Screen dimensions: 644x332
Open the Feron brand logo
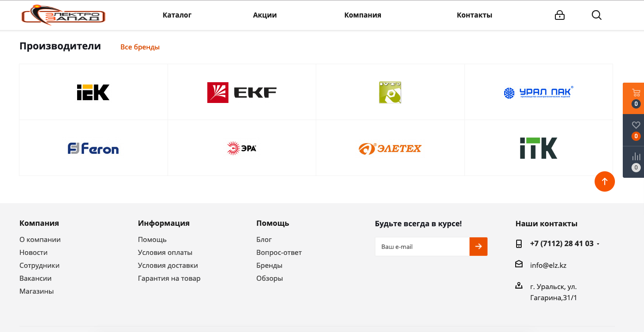coord(93,148)
